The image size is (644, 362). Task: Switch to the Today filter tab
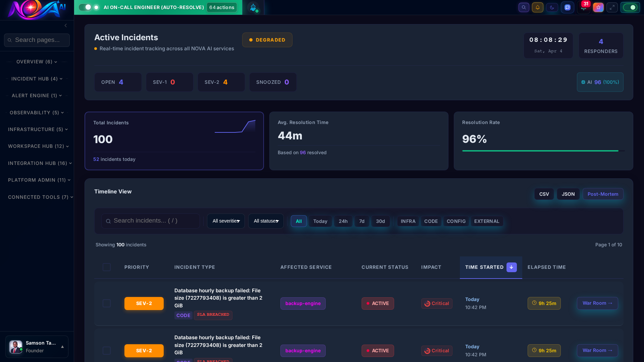(x=320, y=221)
